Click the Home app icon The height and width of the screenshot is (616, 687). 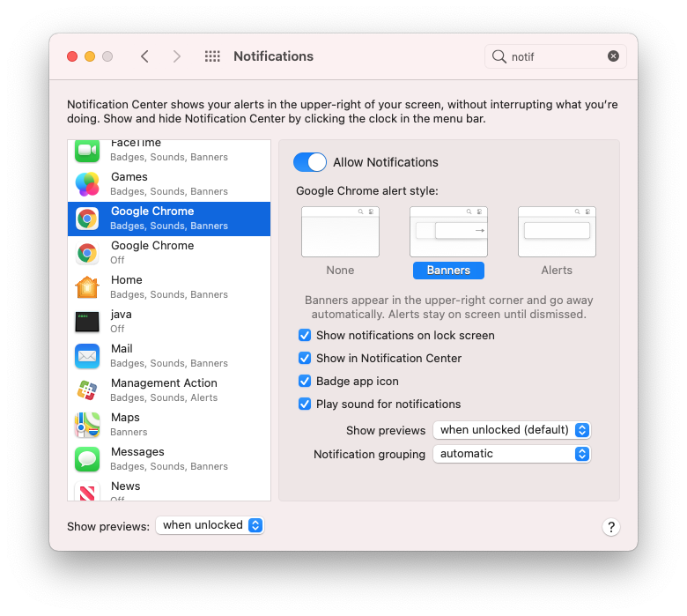click(87, 287)
